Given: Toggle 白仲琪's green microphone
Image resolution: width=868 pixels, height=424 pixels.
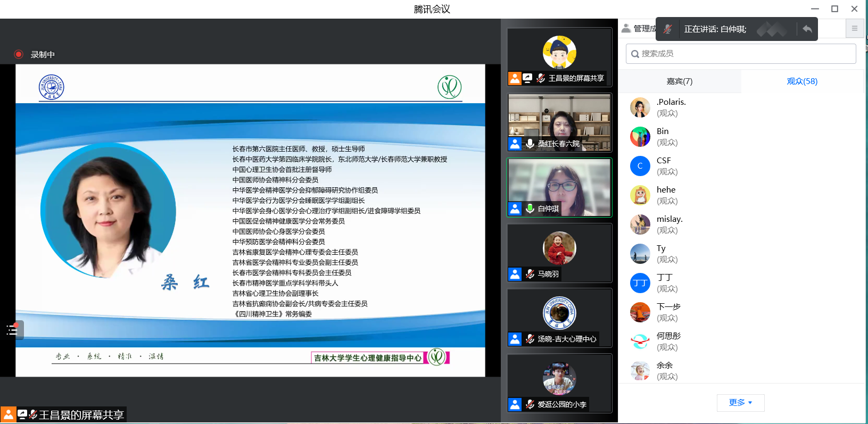Looking at the screenshot, I should click(x=530, y=209).
